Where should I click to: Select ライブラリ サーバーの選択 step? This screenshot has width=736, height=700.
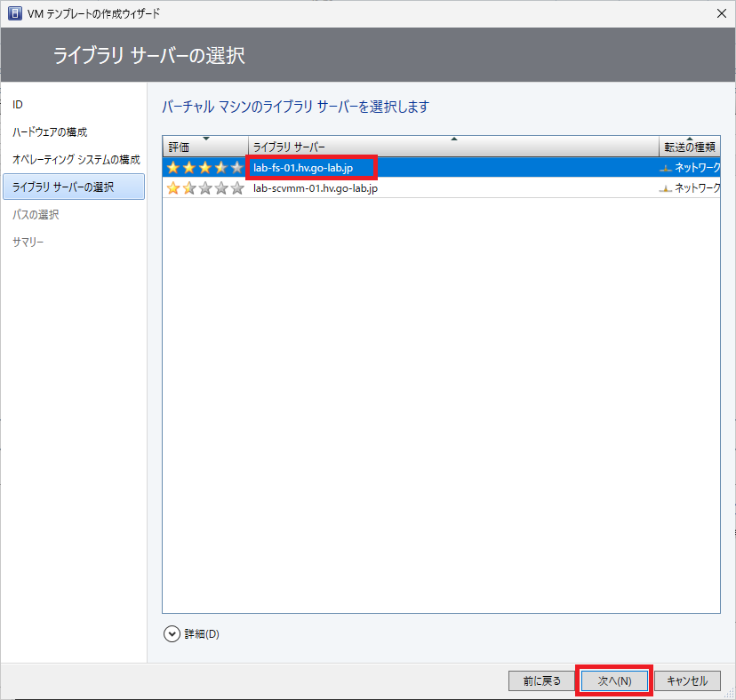click(74, 187)
